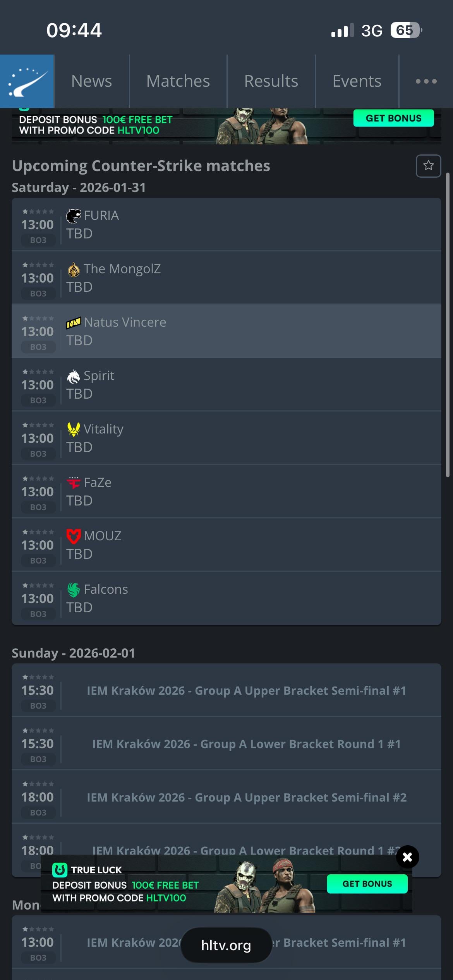Viewport: 453px width, 980px height.
Task: Tap the MOUZ team logo
Action: pyautogui.click(x=74, y=536)
